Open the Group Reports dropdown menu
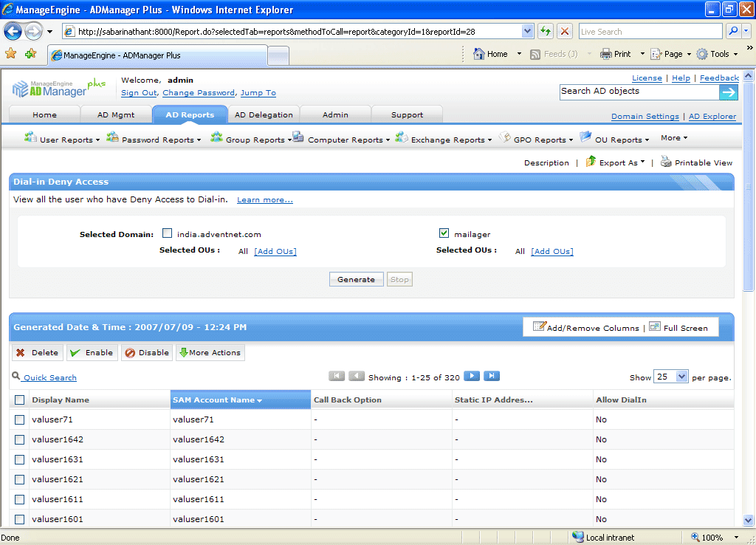The width and height of the screenshot is (756, 545). tap(251, 139)
